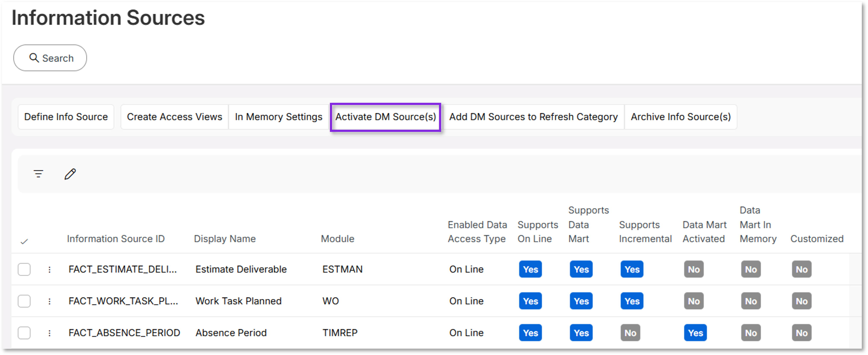The width and height of the screenshot is (868, 355).
Task: Click the ESTMAN module cell
Action: click(x=342, y=269)
